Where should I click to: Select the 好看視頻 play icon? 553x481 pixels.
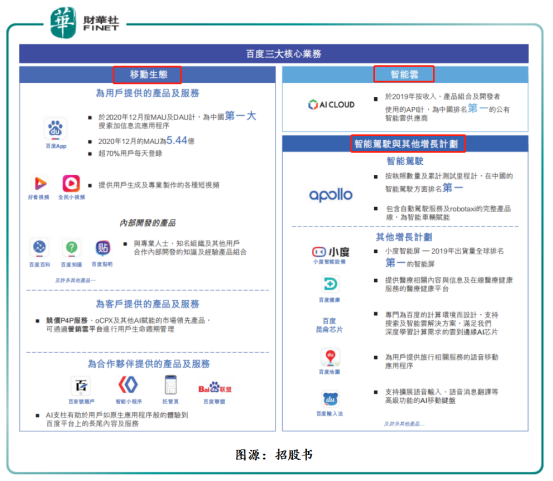tap(40, 183)
